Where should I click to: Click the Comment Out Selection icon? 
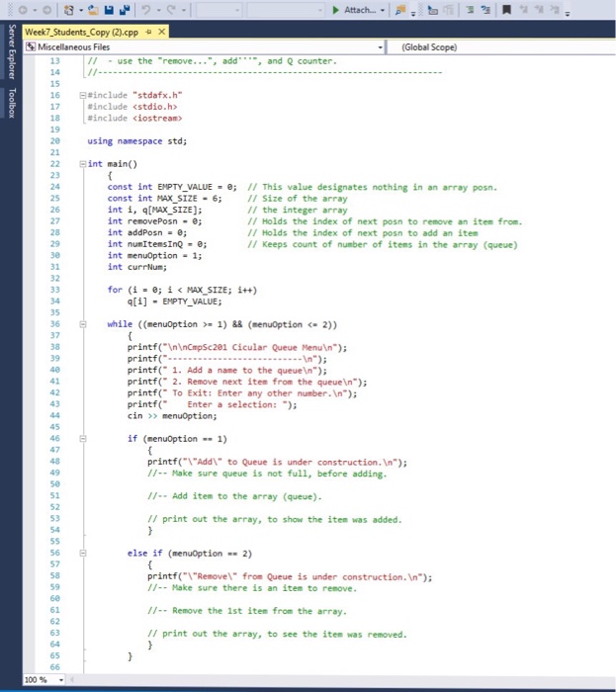470,10
